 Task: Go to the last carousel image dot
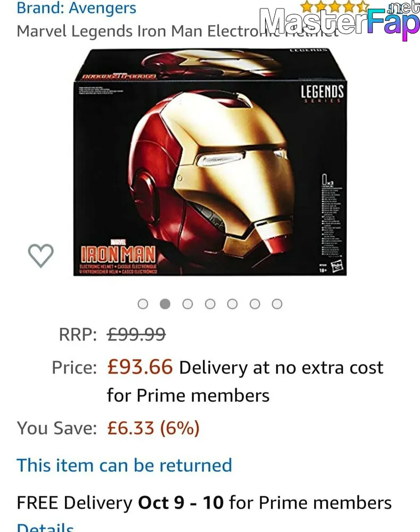(277, 304)
